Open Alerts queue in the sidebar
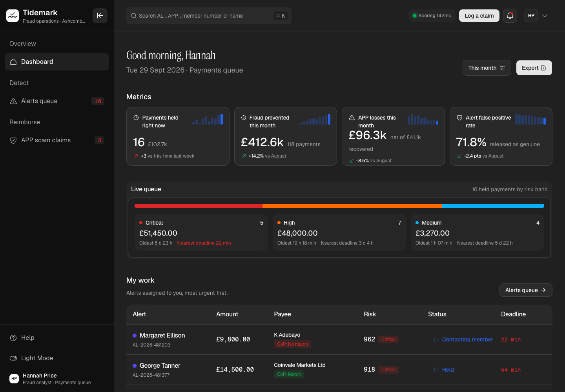 pos(57,101)
